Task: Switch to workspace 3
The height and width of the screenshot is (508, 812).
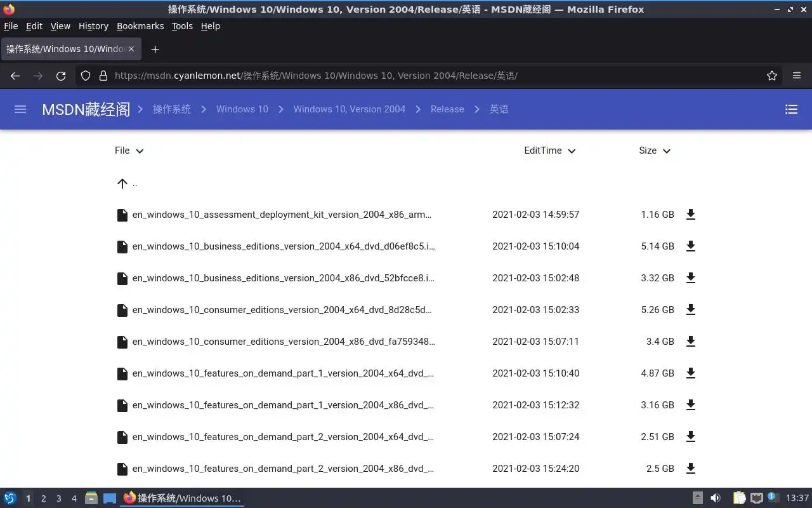Action: (59, 498)
